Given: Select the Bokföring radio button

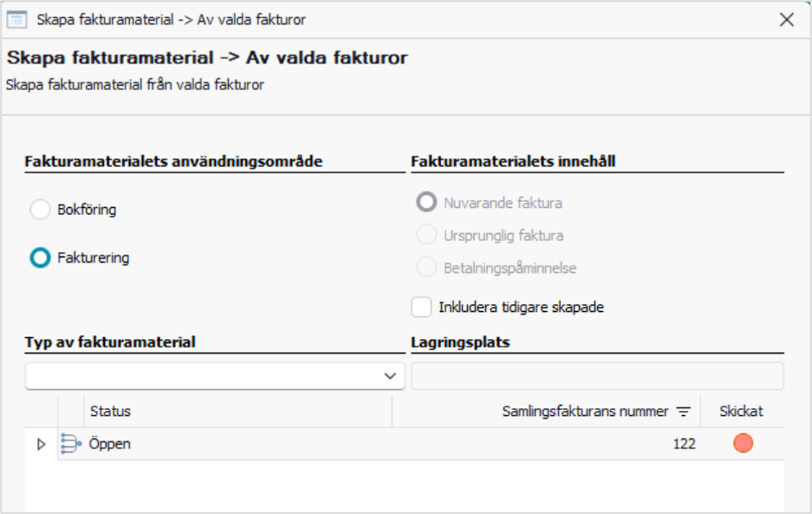Looking at the screenshot, I should point(40,210).
